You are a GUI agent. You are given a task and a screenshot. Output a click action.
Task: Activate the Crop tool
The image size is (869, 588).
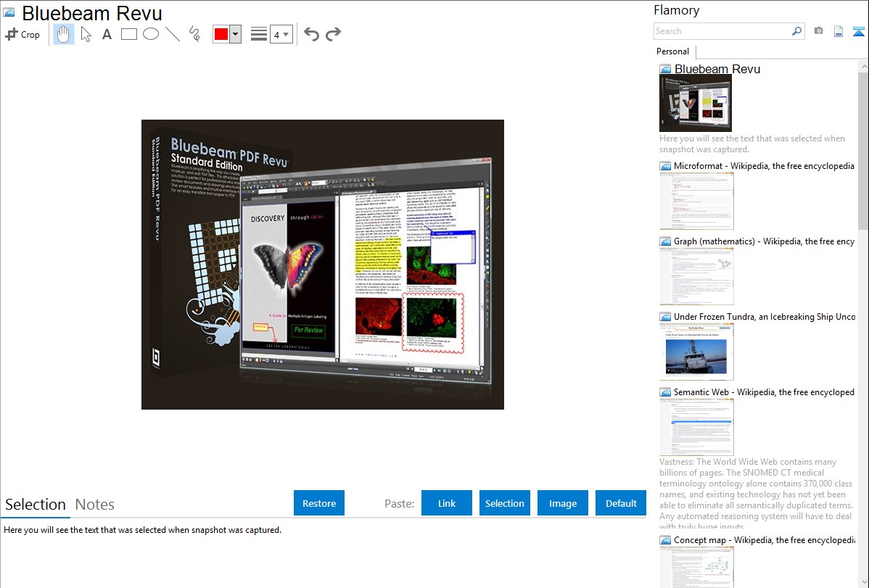[22, 34]
